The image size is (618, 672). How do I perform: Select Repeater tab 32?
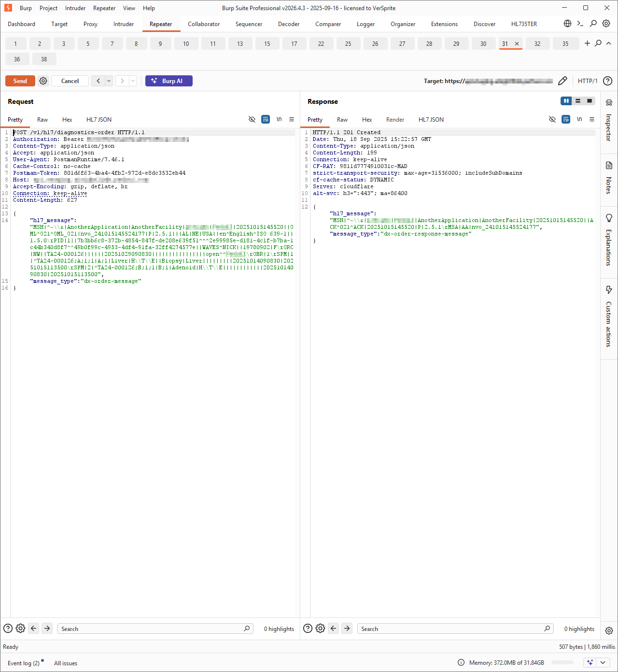pos(537,44)
